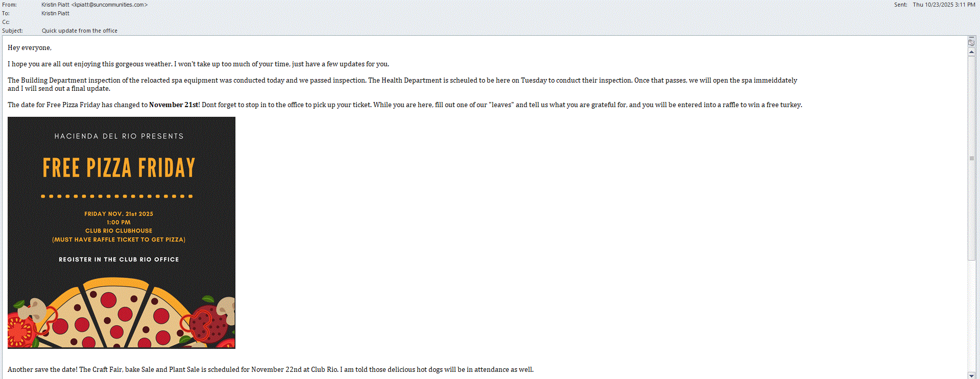Click the Free Pizza Friday flyer heading
The width and height of the screenshot is (980, 379).
[x=119, y=168]
